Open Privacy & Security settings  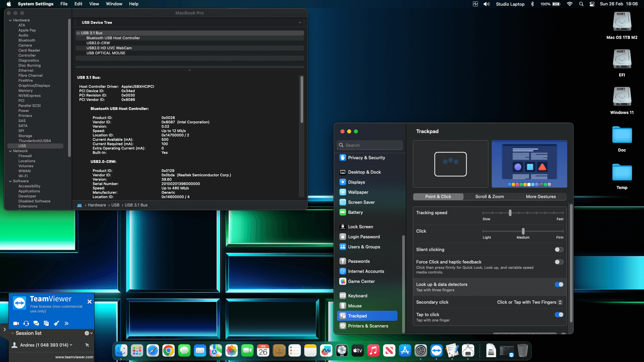pyautogui.click(x=367, y=158)
